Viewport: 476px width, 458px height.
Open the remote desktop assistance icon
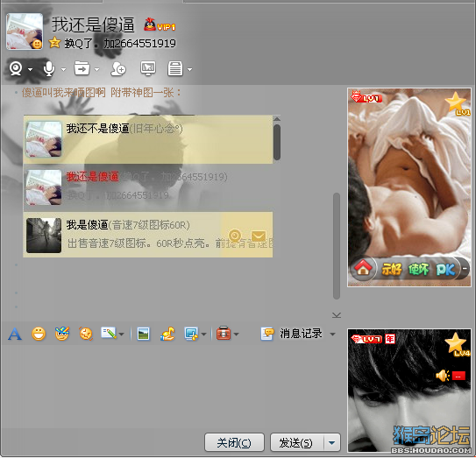[x=148, y=68]
